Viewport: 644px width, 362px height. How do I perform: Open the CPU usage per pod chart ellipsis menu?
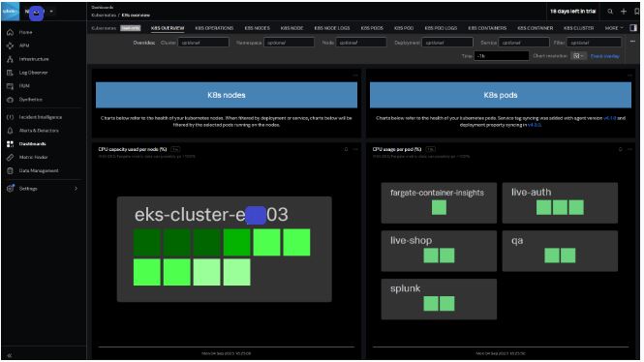click(x=629, y=149)
